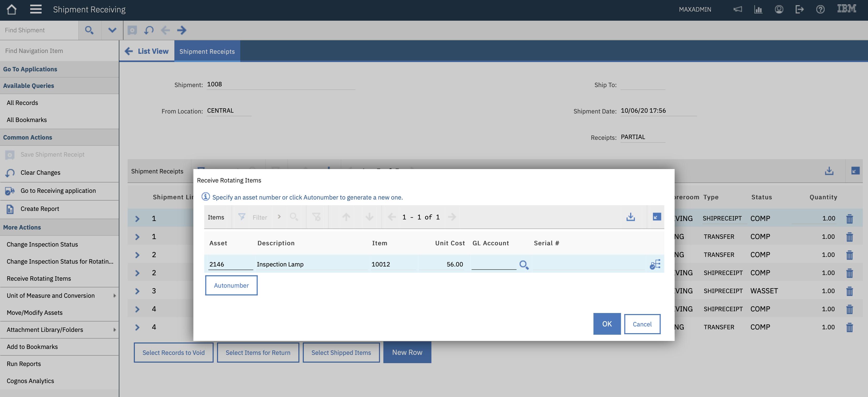Open the navigation hamburger menu
The width and height of the screenshot is (868, 397).
tap(35, 9)
